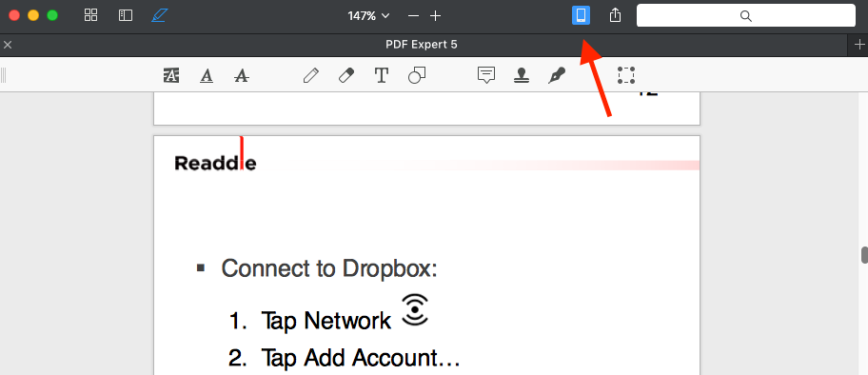Screen dimensions: 868x375
Task: Select the underline text tool
Action: (207, 75)
